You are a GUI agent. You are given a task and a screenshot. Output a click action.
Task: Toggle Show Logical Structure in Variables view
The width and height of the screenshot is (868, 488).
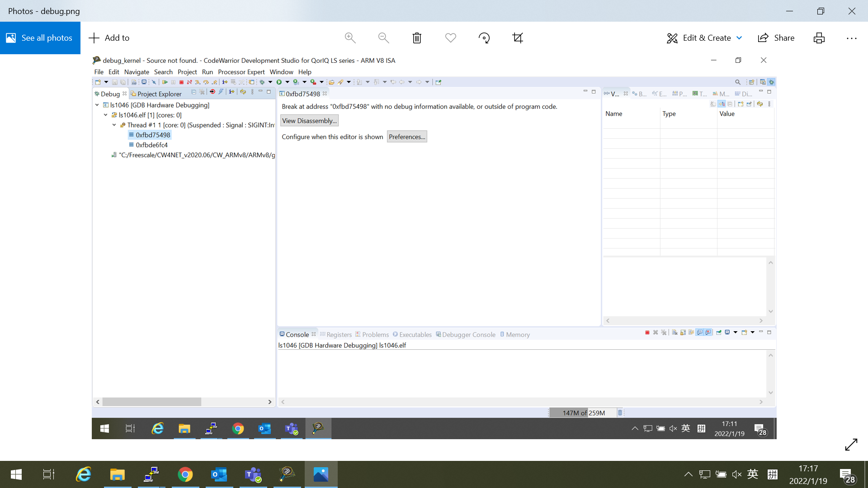coord(722,103)
